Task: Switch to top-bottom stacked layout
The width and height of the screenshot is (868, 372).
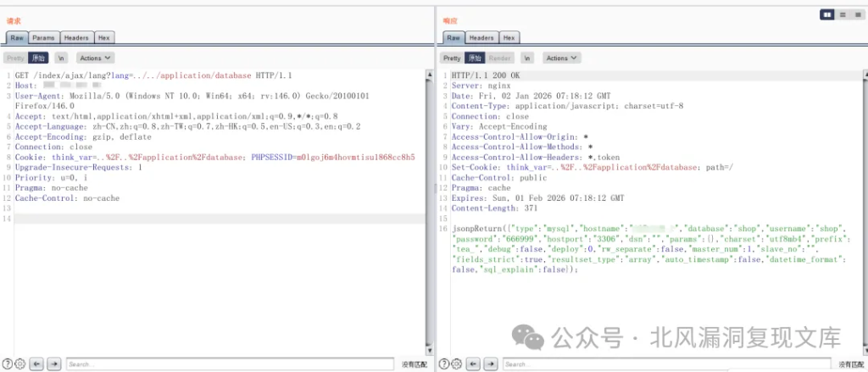Action: [842, 14]
